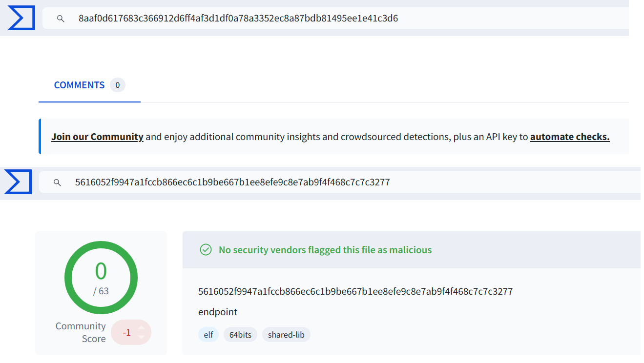Image resolution: width=644 pixels, height=363 pixels.
Task: Select the 64bits tag
Action: pos(240,335)
